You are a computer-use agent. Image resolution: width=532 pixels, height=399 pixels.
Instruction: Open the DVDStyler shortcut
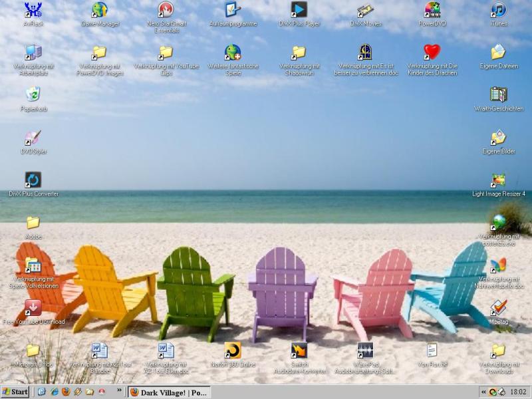click(33, 138)
